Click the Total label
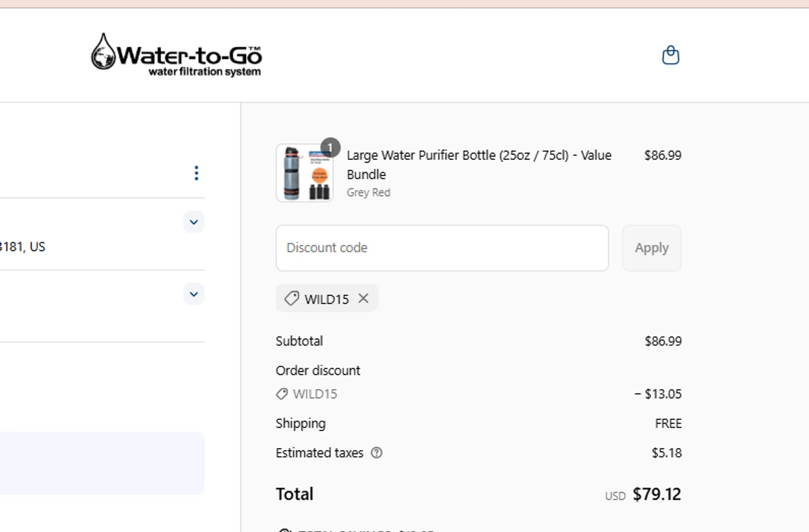The width and height of the screenshot is (809, 532). click(294, 494)
